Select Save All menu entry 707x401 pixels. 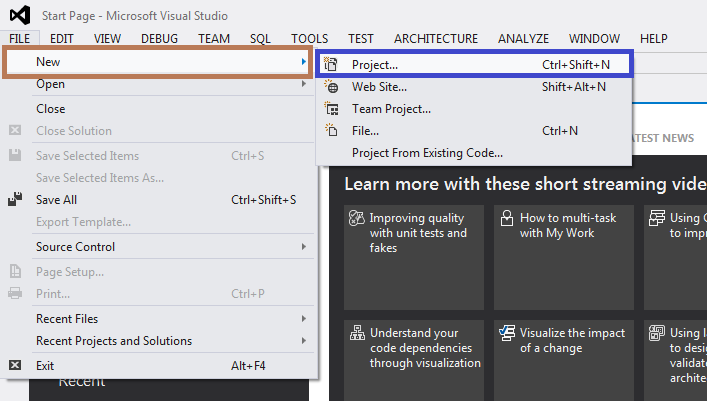pyautogui.click(x=158, y=200)
